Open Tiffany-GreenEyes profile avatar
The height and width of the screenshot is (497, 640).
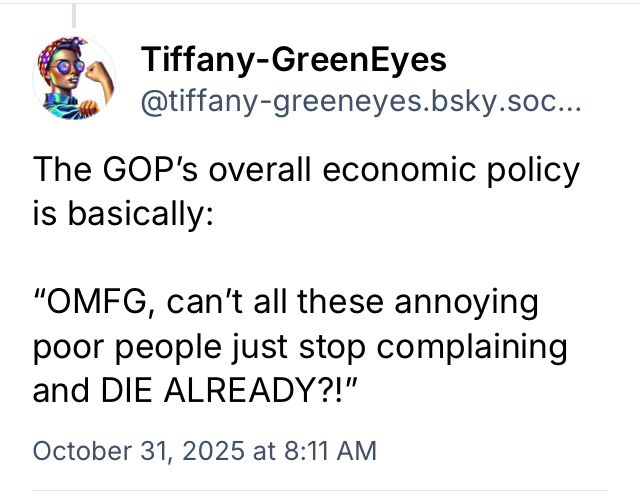[x=74, y=78]
